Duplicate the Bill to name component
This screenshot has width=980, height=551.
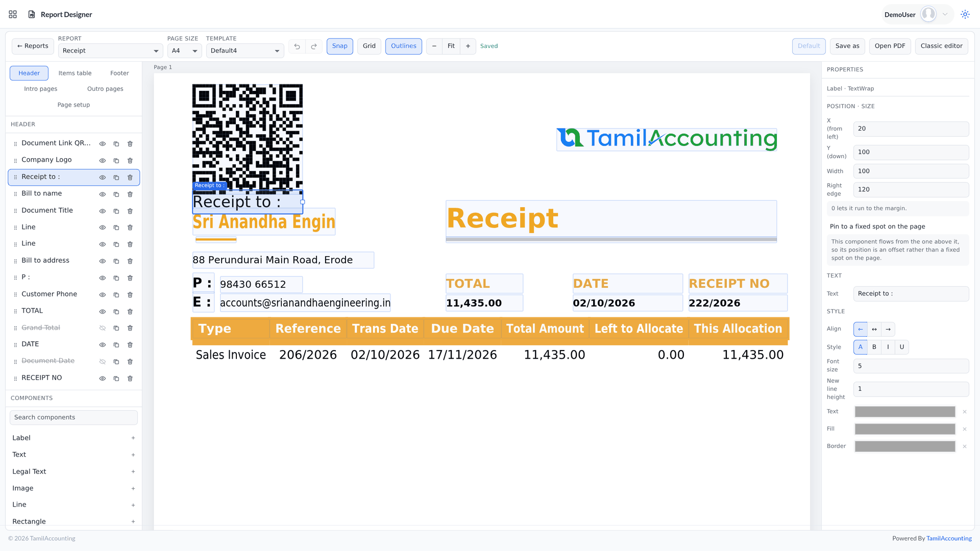coord(116,194)
